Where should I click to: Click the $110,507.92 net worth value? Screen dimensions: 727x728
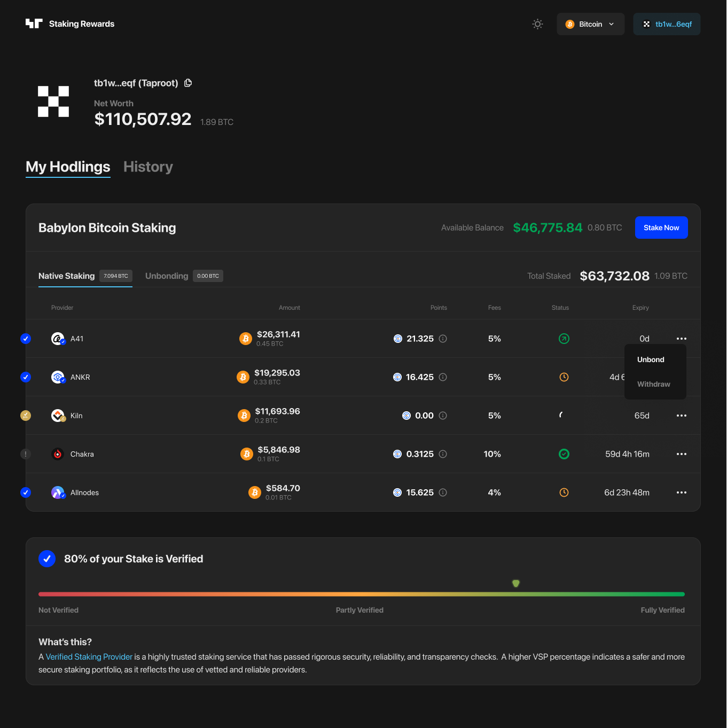(143, 119)
